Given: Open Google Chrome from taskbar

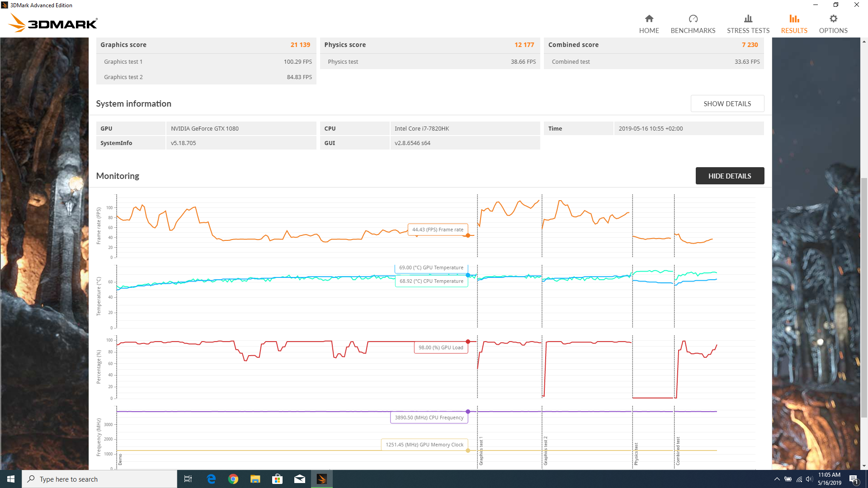Looking at the screenshot, I should pyautogui.click(x=233, y=479).
